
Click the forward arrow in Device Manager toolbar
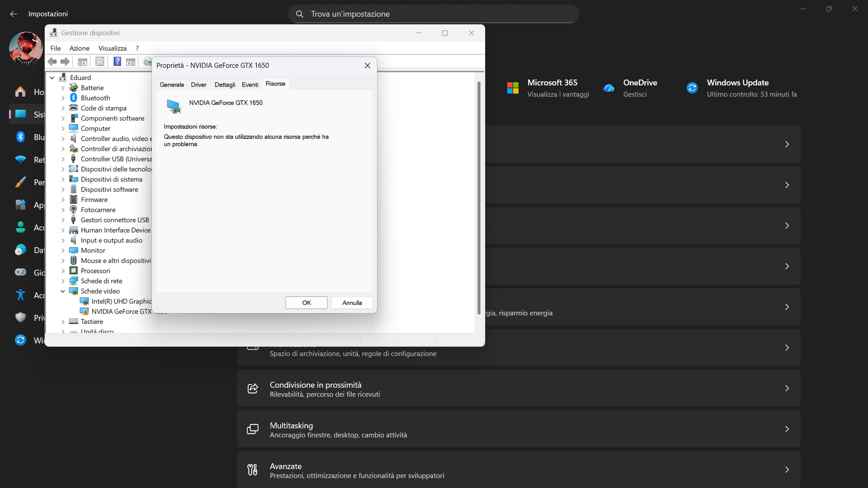[65, 61]
